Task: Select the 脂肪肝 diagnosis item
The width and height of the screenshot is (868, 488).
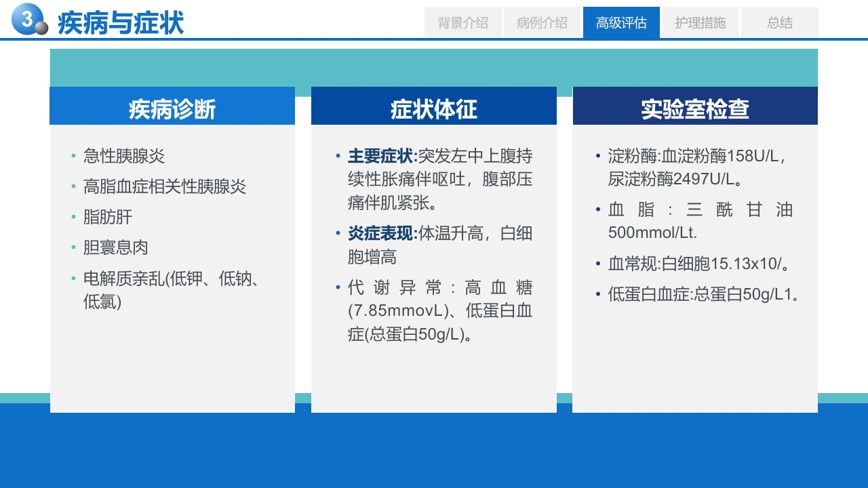Action: click(108, 217)
